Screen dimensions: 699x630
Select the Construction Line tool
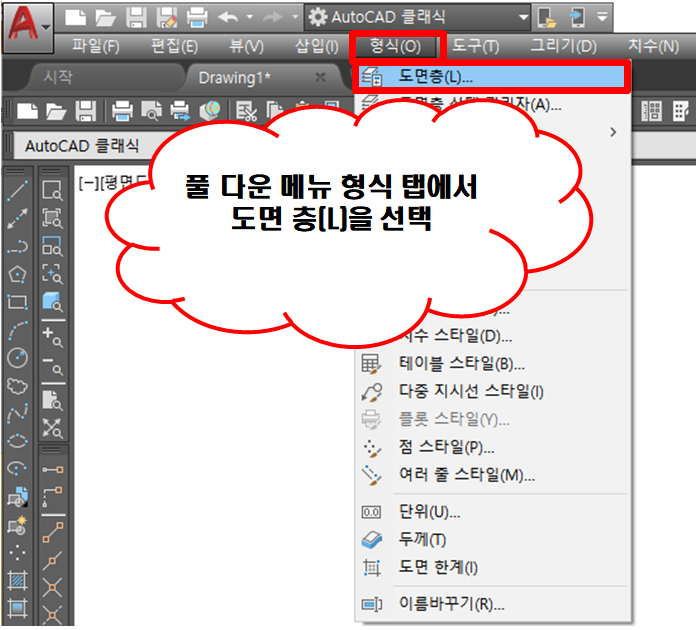(x=17, y=218)
